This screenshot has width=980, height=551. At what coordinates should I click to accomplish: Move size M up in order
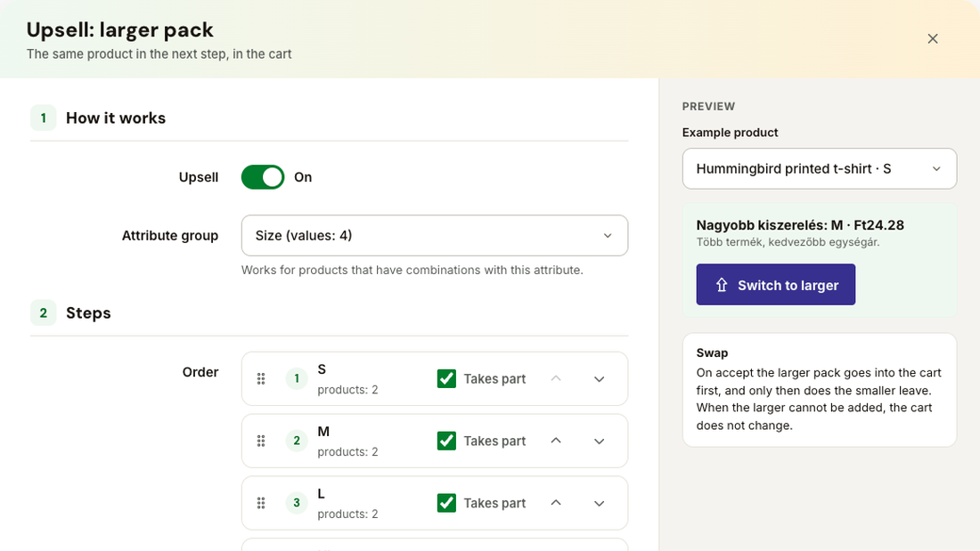coord(556,441)
